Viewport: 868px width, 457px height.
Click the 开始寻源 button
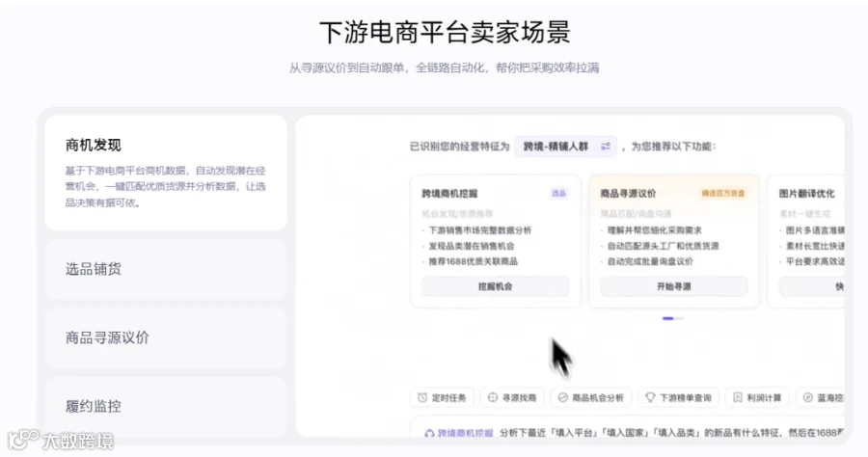674,286
